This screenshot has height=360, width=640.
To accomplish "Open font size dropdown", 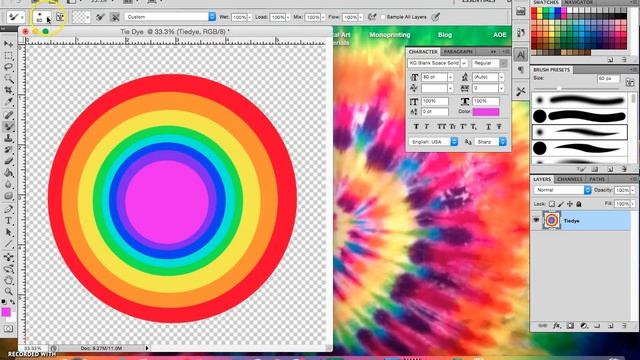I will click(x=450, y=77).
